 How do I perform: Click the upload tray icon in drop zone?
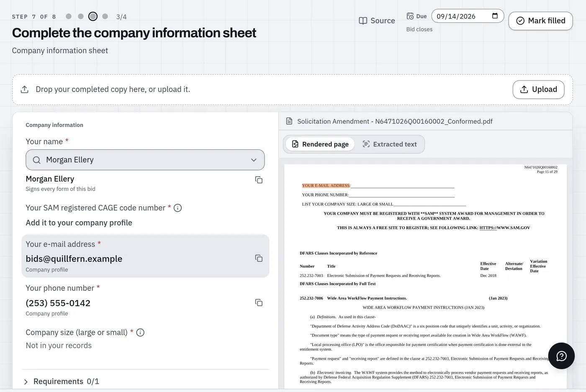tap(25, 90)
